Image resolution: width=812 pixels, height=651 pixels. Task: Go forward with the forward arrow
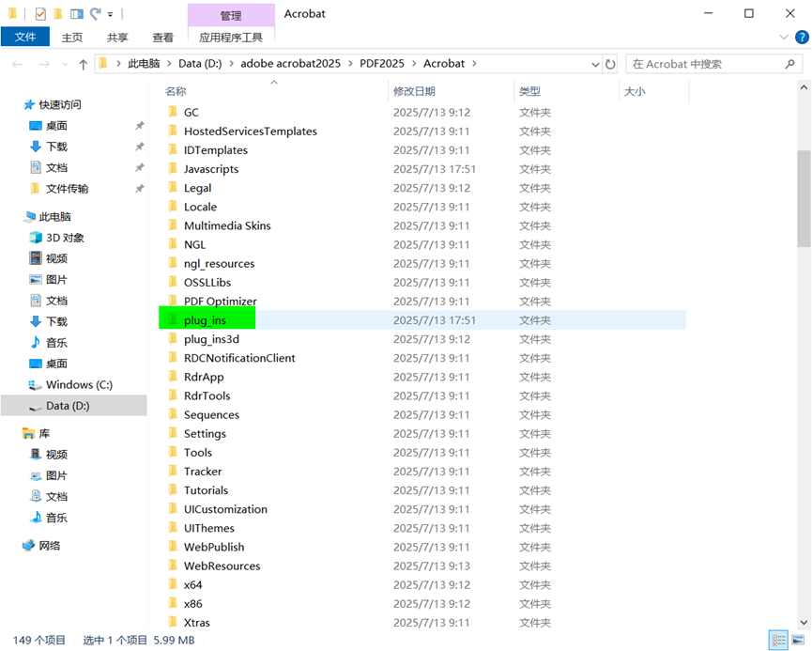point(44,64)
